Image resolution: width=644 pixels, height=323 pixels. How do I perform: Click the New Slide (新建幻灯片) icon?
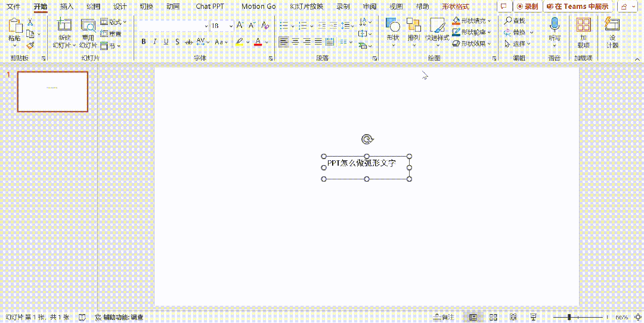(64, 24)
